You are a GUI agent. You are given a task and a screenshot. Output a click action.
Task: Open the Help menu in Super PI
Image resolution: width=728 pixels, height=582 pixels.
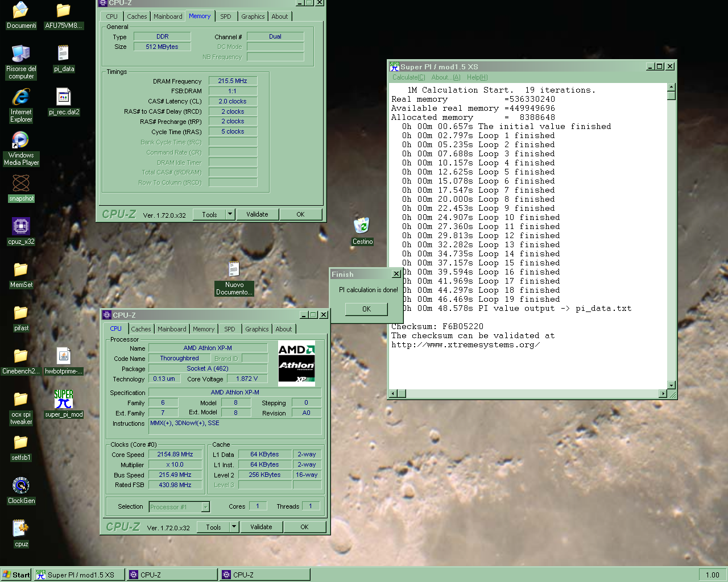[x=477, y=77]
